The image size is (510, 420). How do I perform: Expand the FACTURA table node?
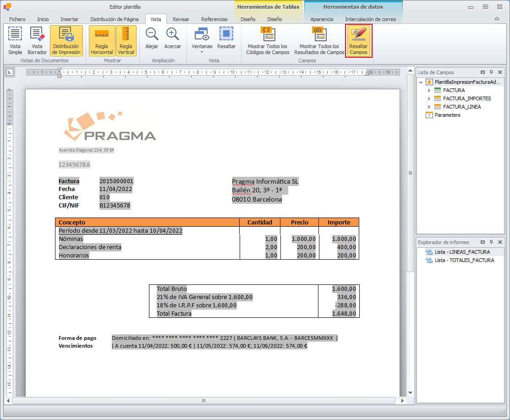point(429,90)
